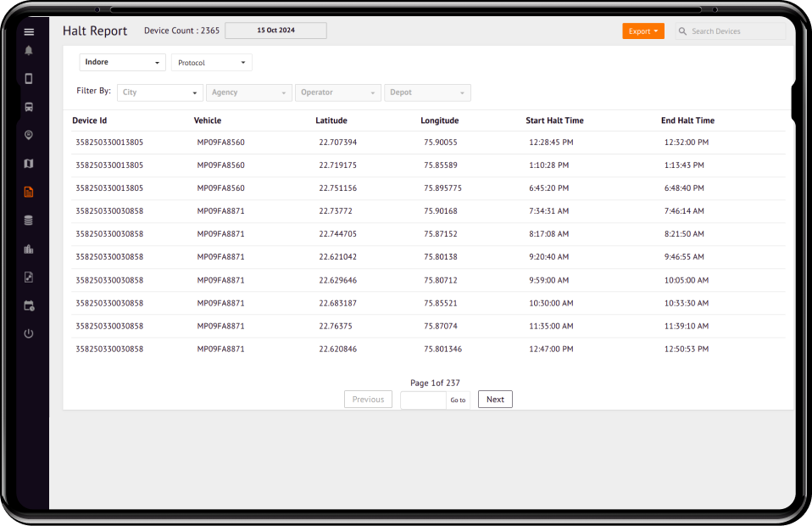Click the Next page button

pos(495,400)
